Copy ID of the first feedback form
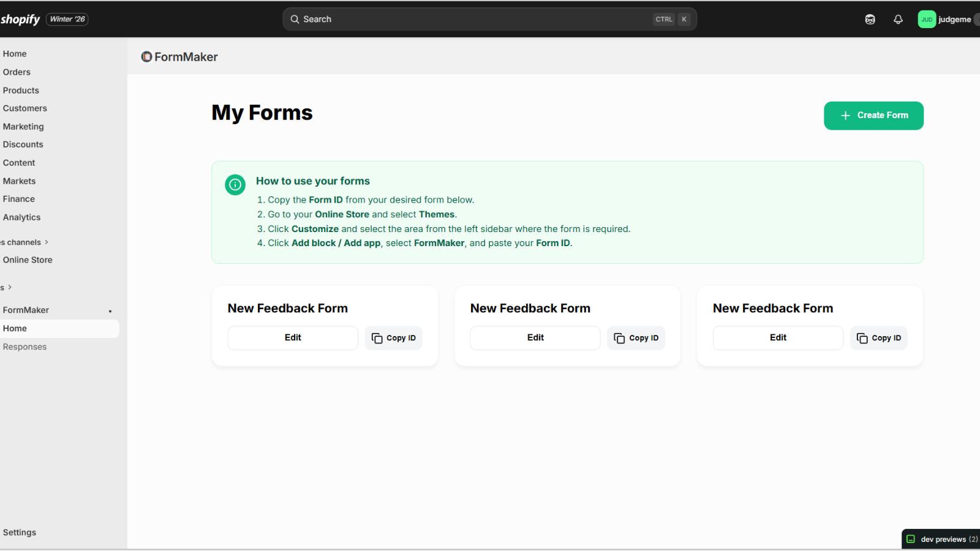980x551 pixels. pyautogui.click(x=394, y=338)
